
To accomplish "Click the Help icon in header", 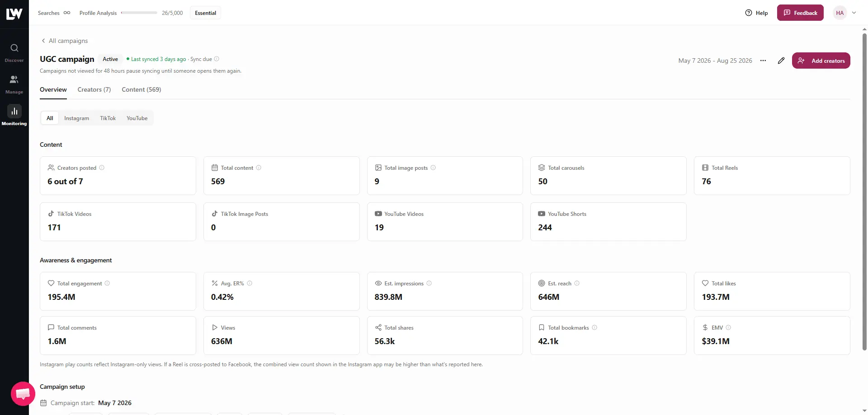I will [749, 13].
